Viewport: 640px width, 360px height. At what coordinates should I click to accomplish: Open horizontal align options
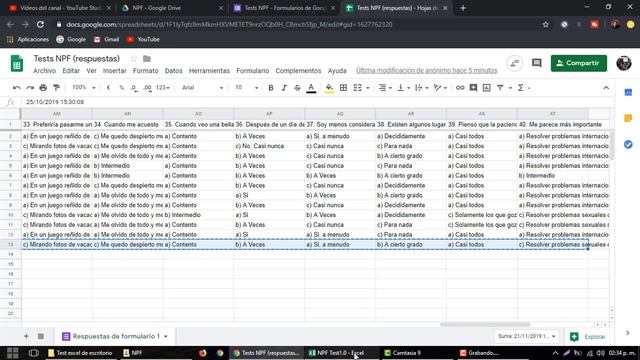(384, 88)
